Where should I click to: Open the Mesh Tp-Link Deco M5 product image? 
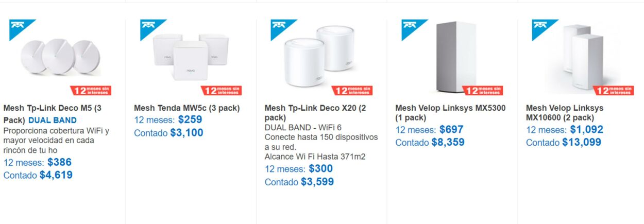click(x=57, y=57)
